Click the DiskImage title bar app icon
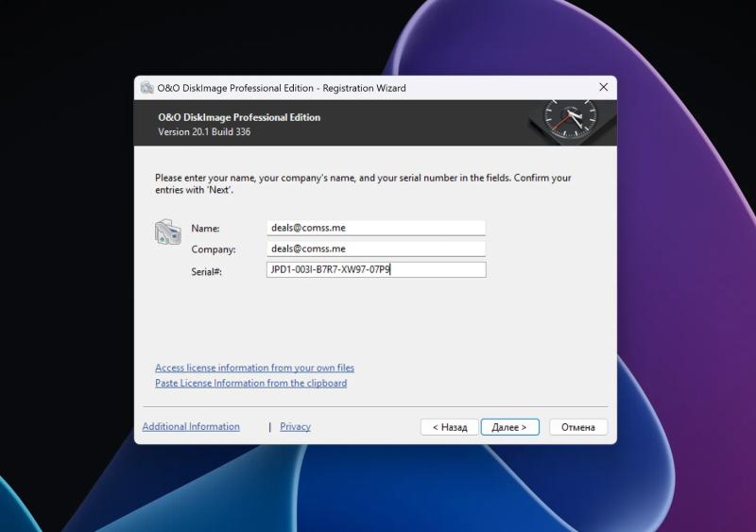756x532 pixels. (146, 88)
